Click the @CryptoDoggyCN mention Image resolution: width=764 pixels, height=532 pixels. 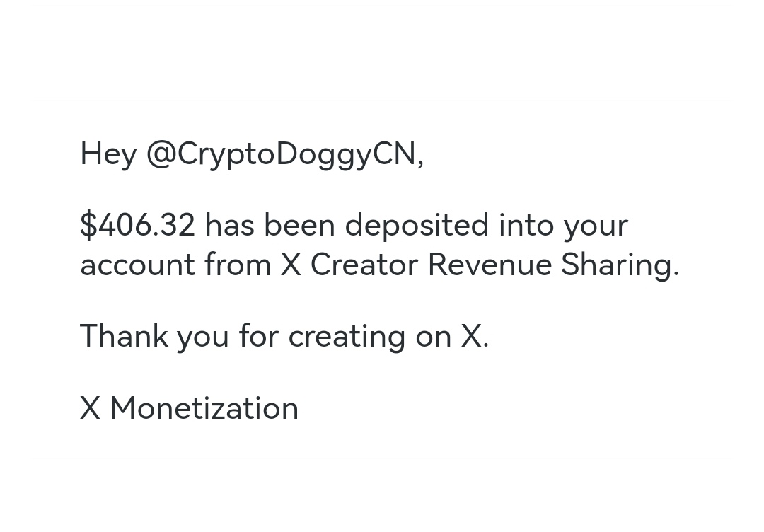point(284,154)
